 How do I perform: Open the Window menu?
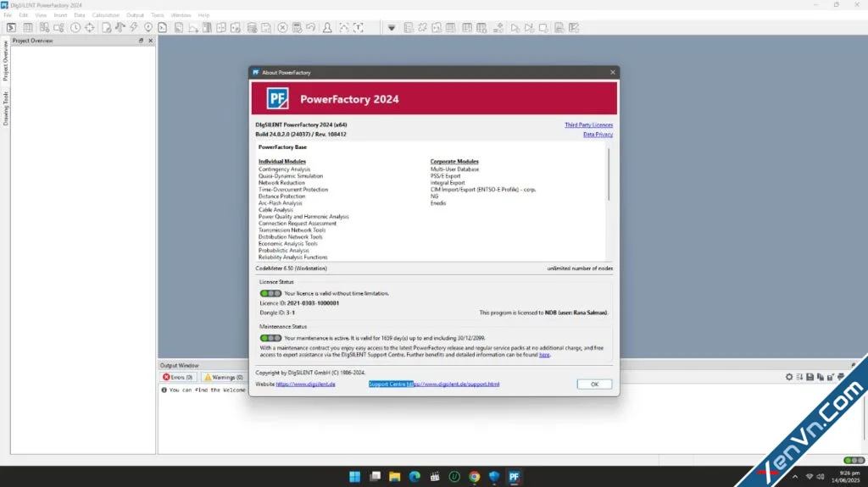click(x=181, y=15)
